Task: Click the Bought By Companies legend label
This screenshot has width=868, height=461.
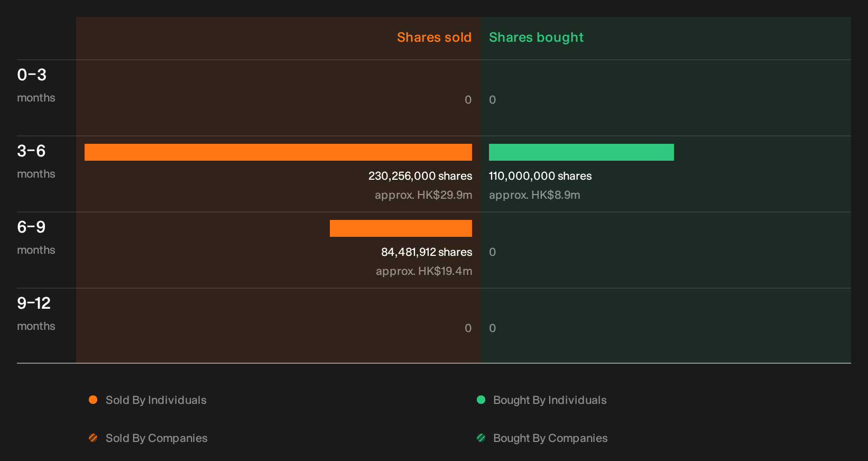Action: (x=550, y=438)
